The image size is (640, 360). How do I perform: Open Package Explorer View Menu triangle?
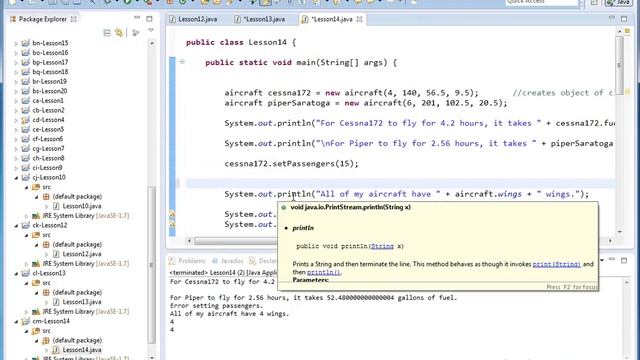coord(151,31)
